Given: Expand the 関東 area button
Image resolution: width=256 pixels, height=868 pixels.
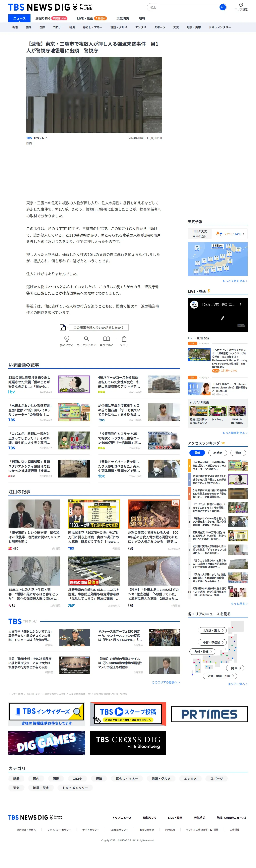Looking at the screenshot, I should (235, 668).
